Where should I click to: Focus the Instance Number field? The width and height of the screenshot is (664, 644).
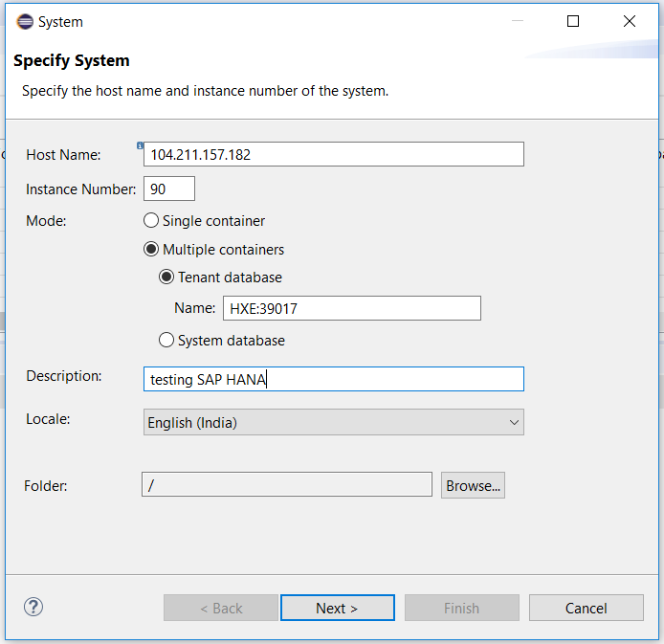pos(169,189)
